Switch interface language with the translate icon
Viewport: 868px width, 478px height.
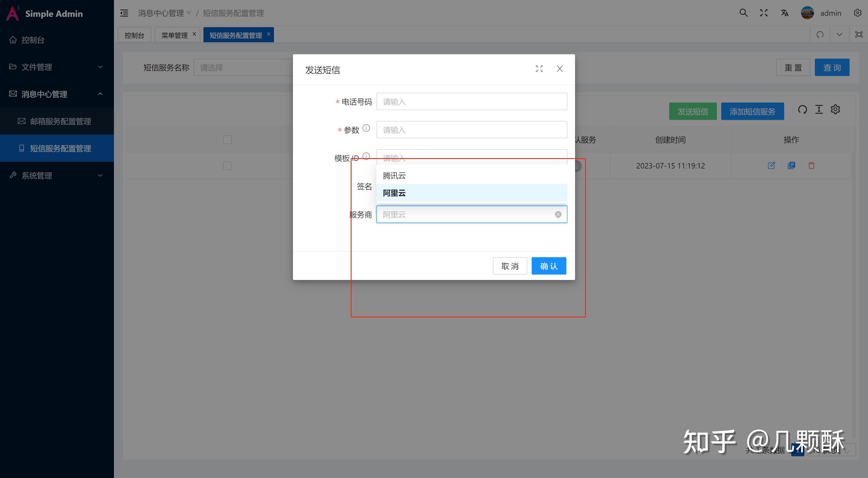784,13
